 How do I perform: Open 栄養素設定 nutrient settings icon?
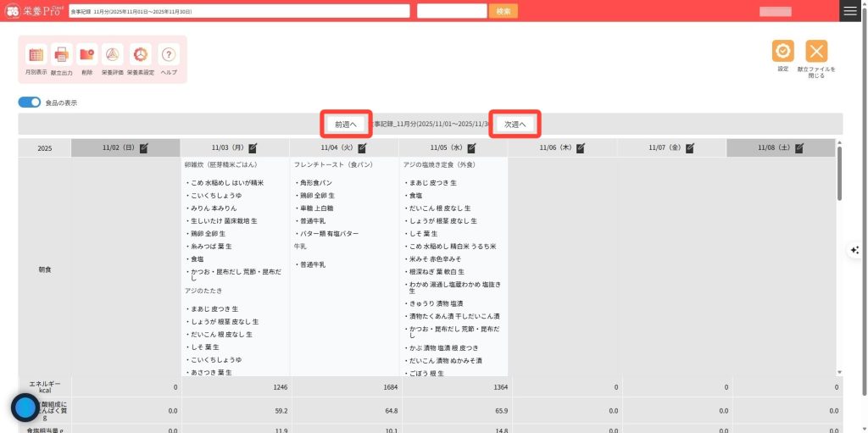point(141,55)
